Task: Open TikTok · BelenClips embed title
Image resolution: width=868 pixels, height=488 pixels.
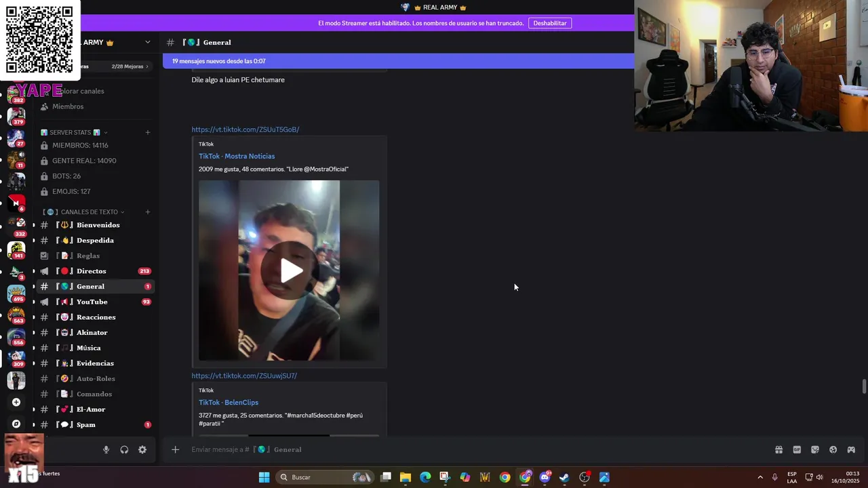Action: coord(229,402)
